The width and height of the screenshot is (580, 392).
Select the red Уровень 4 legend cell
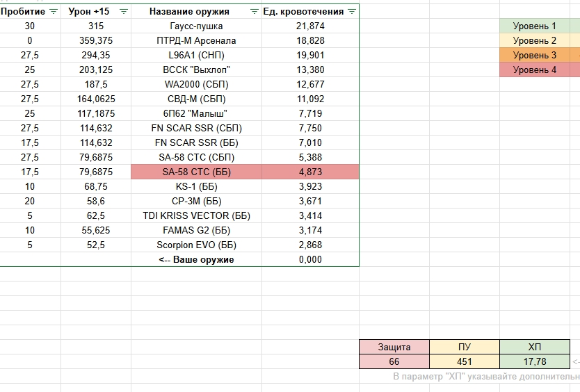coord(535,70)
